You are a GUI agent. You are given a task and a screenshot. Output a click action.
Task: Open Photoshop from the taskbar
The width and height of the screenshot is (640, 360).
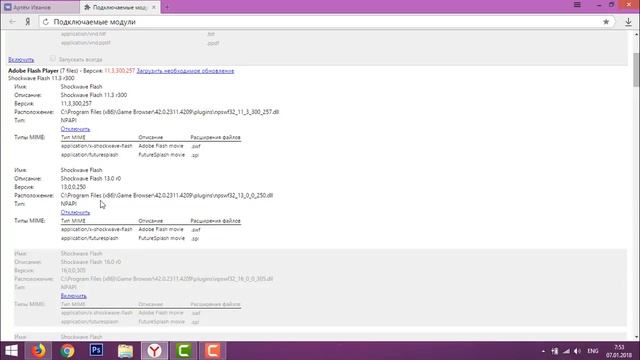pos(96,351)
